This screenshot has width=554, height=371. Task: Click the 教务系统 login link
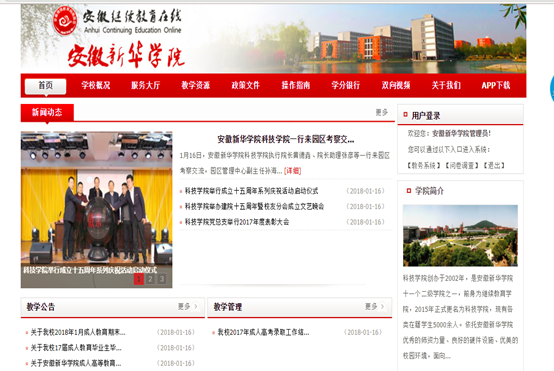click(424, 165)
